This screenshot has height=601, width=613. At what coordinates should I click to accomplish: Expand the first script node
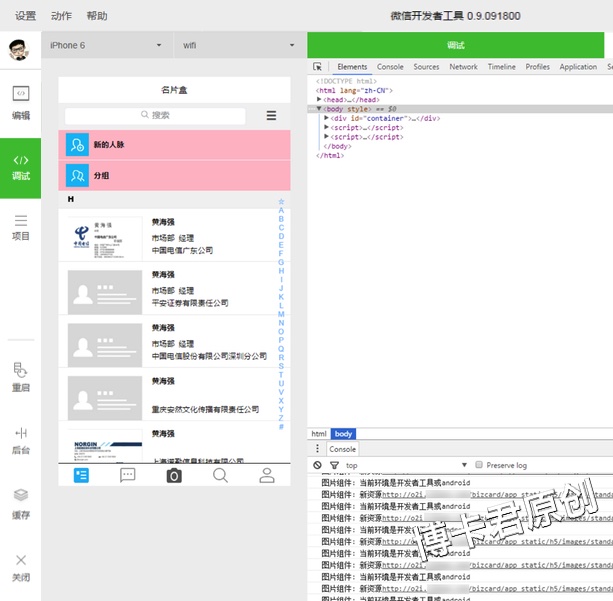click(x=326, y=127)
